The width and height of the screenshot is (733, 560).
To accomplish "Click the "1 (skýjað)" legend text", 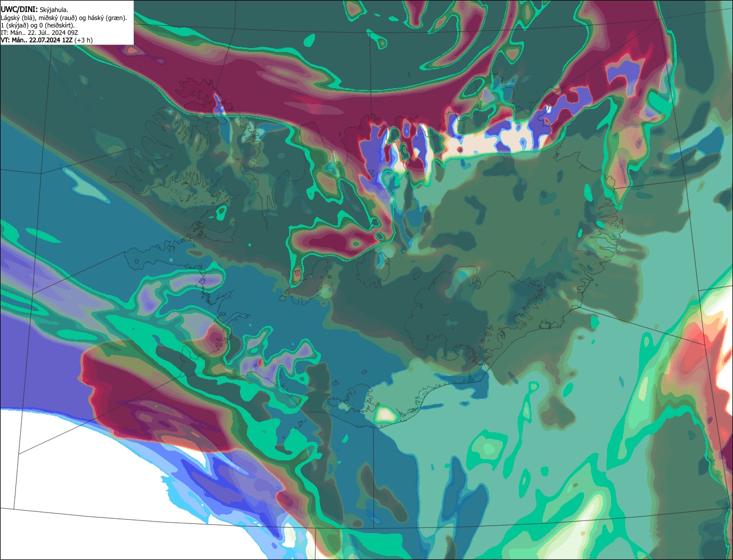I will pos(14,26).
